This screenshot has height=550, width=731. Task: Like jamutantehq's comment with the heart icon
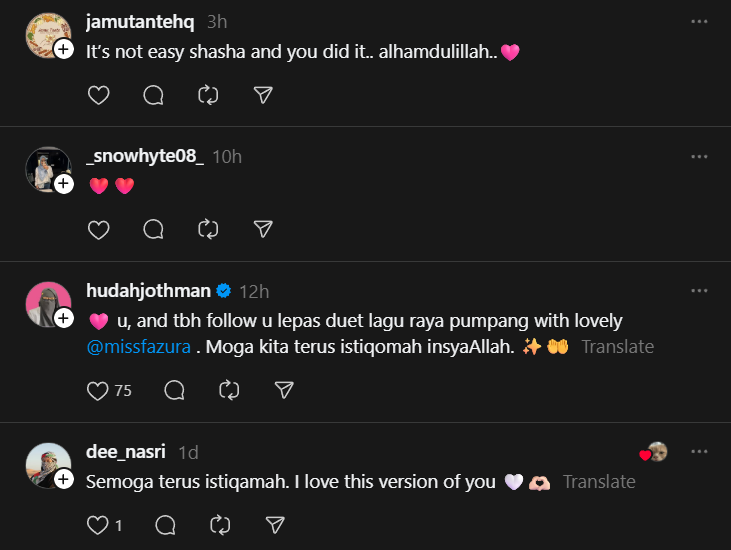coord(98,95)
